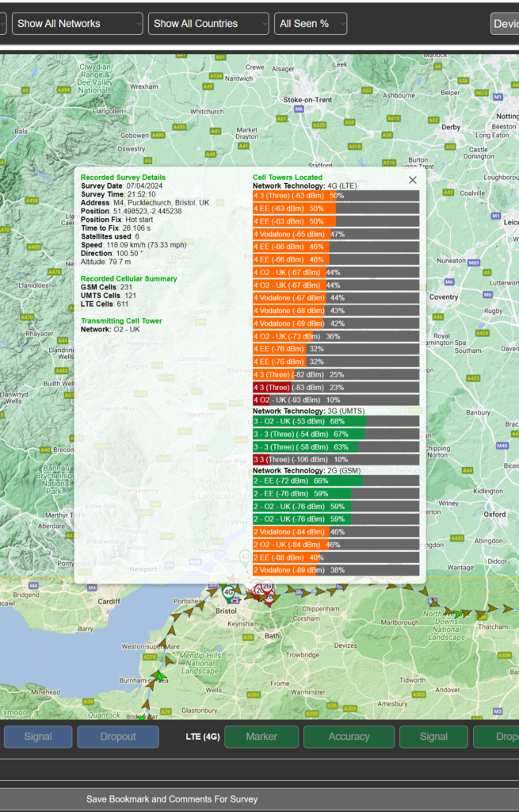Select the 4 3 (Three) (-82 dBm) 25% bar

[x=336, y=374]
